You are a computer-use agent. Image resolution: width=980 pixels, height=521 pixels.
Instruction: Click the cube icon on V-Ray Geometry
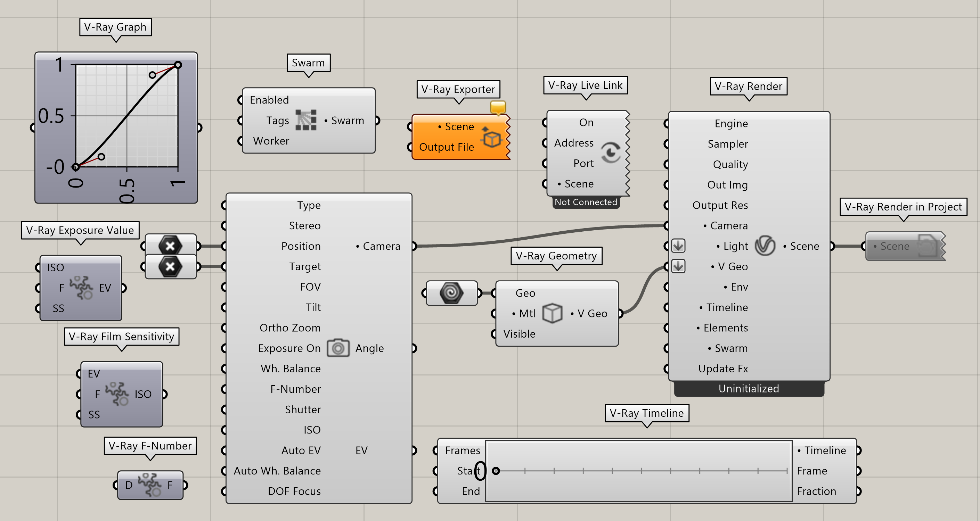click(552, 313)
